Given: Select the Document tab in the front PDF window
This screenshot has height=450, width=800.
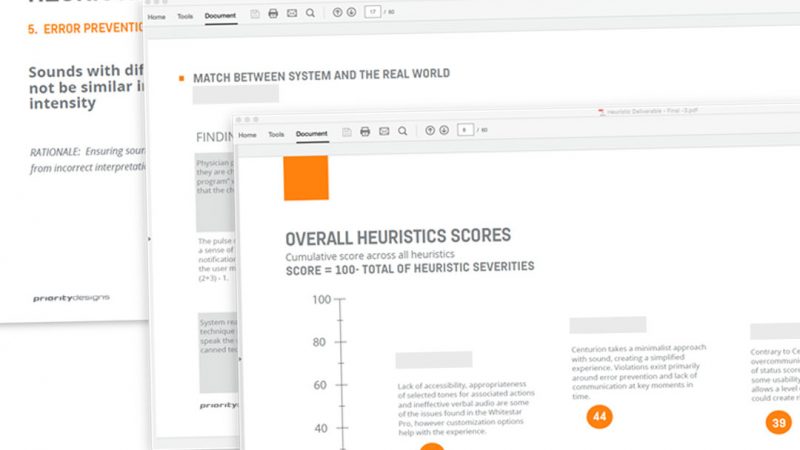Looking at the screenshot, I should (x=312, y=134).
